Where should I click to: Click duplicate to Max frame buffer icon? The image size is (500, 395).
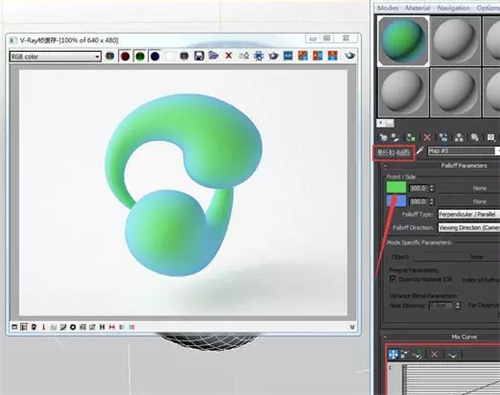tap(244, 56)
